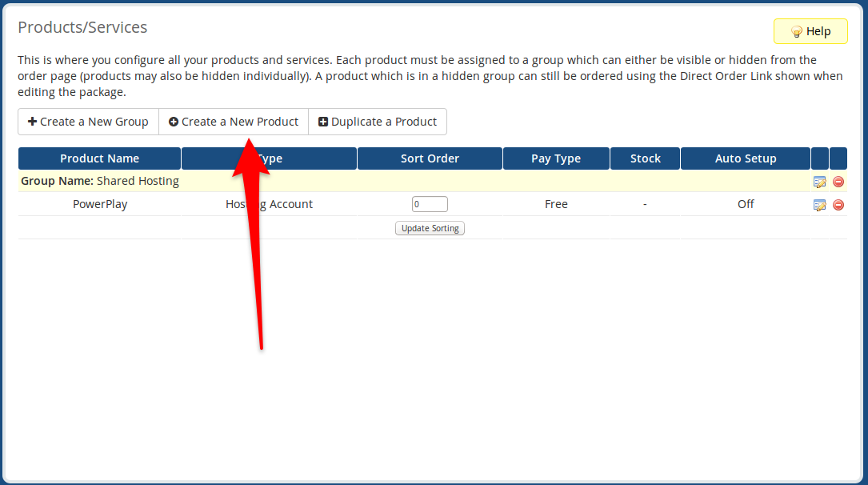The width and height of the screenshot is (868, 485).
Task: Click the Pay Type column header
Action: pos(556,158)
